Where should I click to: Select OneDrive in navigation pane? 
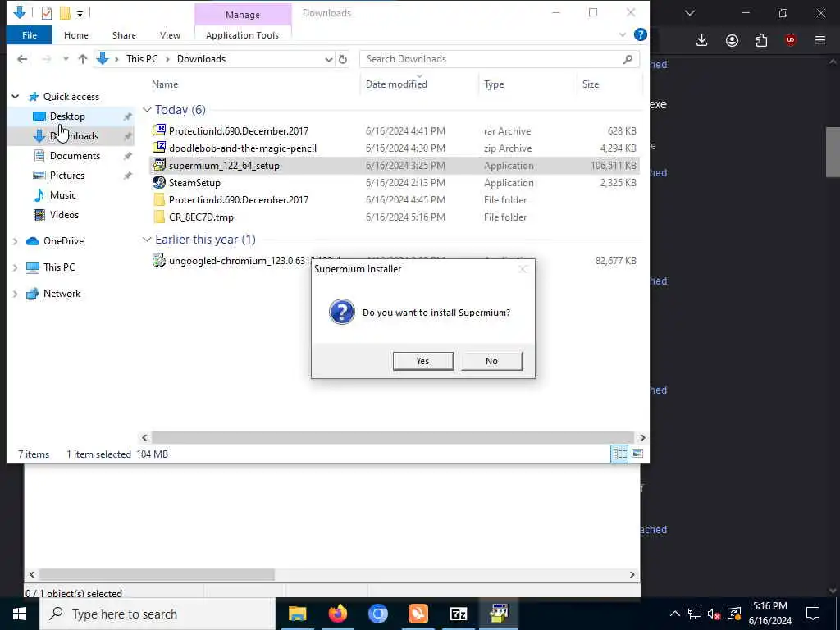click(x=63, y=241)
